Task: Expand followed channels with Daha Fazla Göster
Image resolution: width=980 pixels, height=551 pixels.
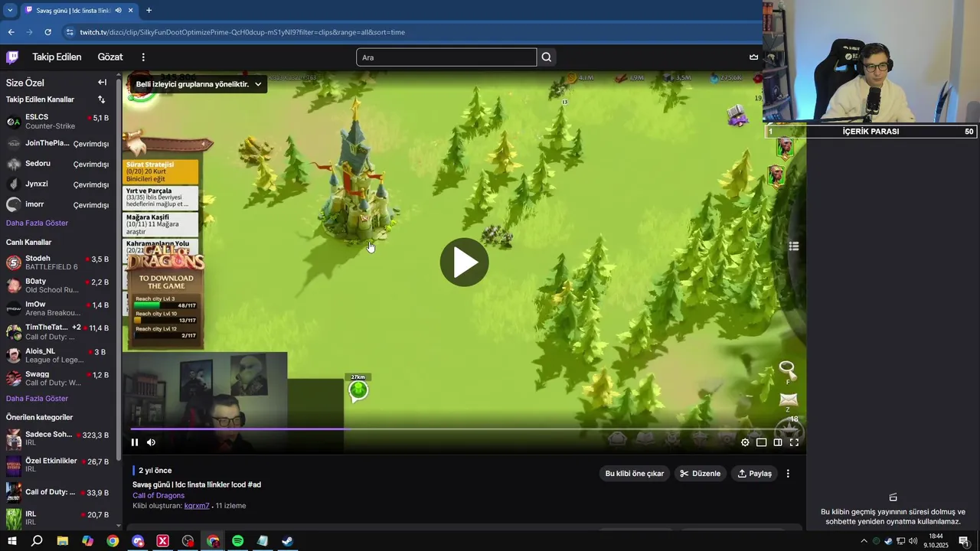Action: [x=37, y=223]
